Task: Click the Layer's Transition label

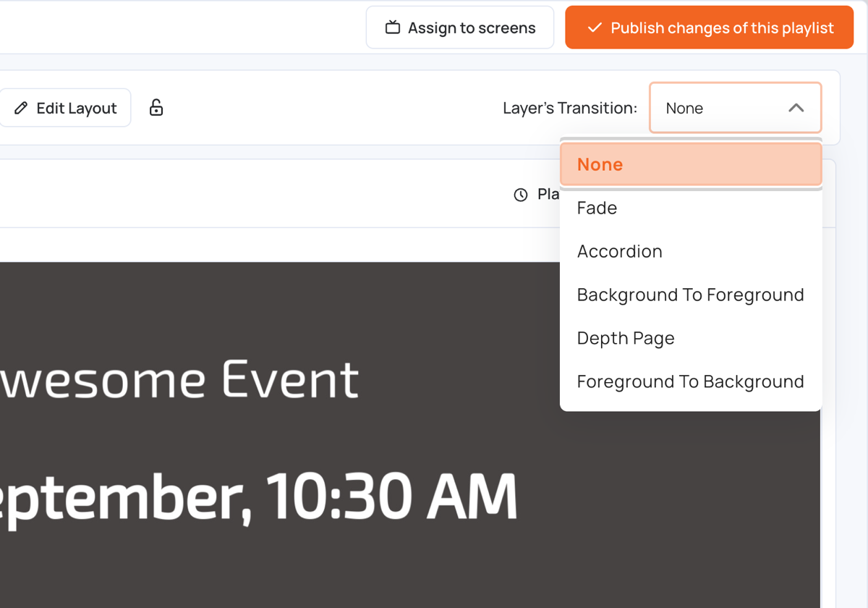Action: 570,109
